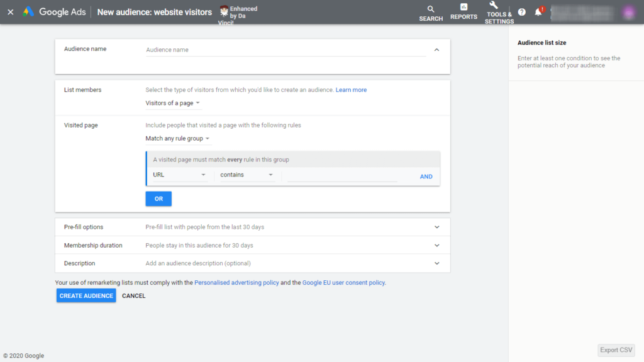Viewport: 644px width, 362px height.
Task: Open the Match any rule group dropdown
Action: tap(178, 138)
